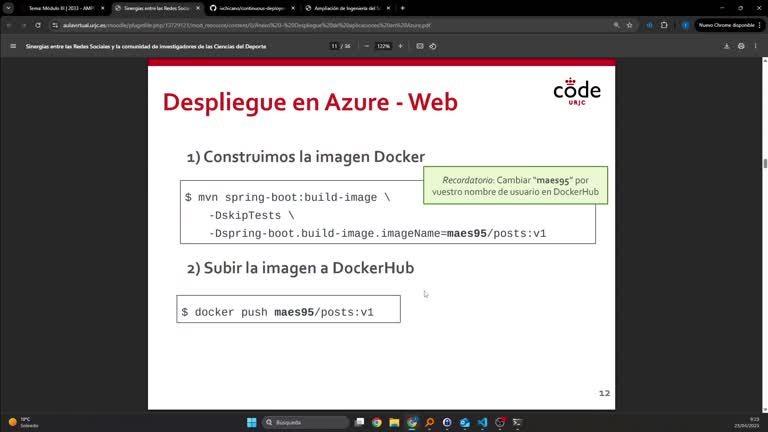Open the tab search dropdown arrow
768x432 pixels.
(8, 8)
